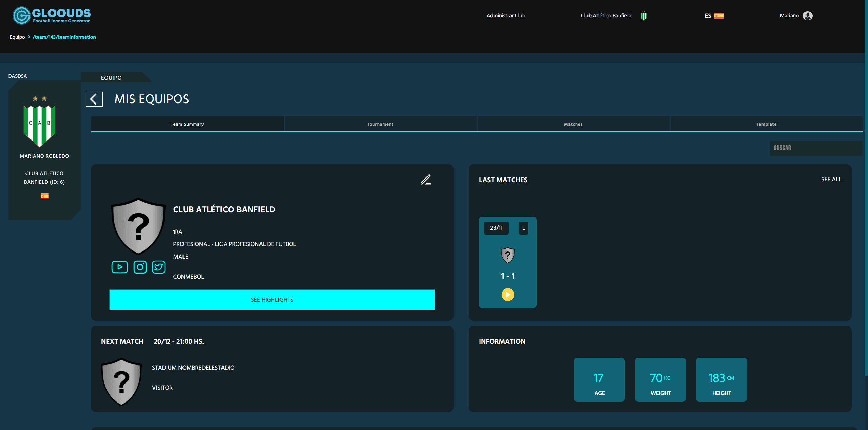
Task: Click the Banfield crest in the header
Action: 644,16
